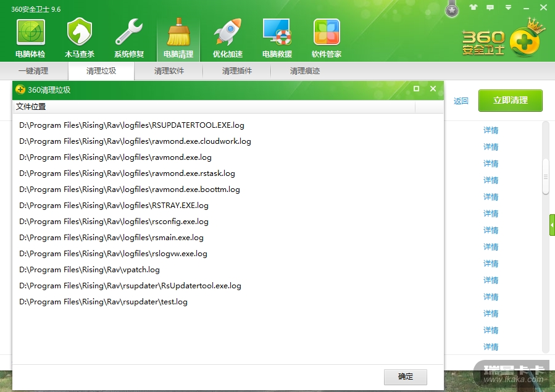555x392 pixels.
Task: Select vpatch.log file row
Action: 90,270
